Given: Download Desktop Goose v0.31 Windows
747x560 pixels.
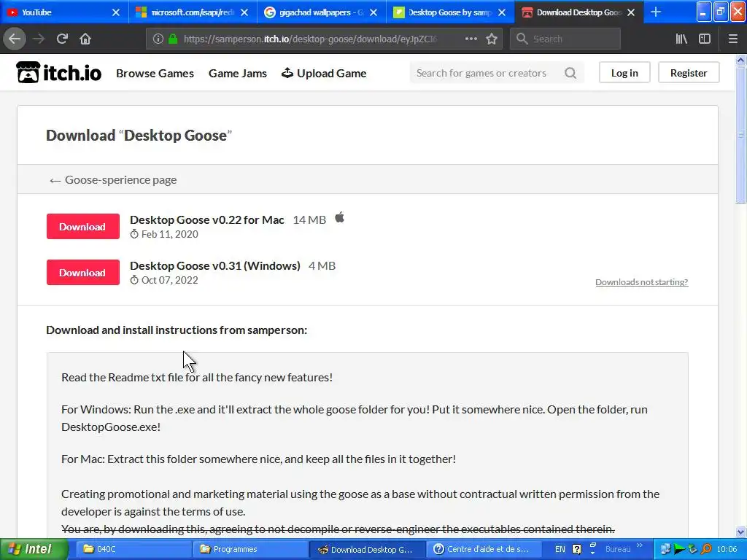Looking at the screenshot, I should pyautogui.click(x=83, y=273).
